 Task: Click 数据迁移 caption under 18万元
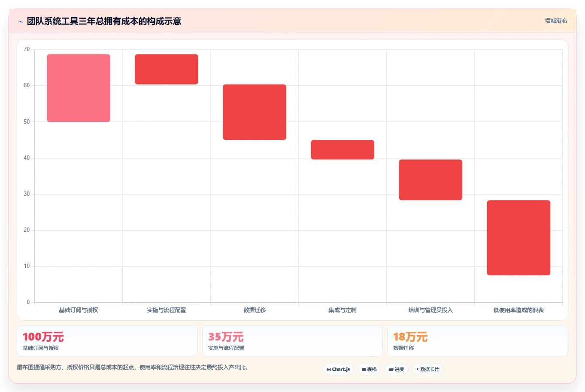click(403, 348)
